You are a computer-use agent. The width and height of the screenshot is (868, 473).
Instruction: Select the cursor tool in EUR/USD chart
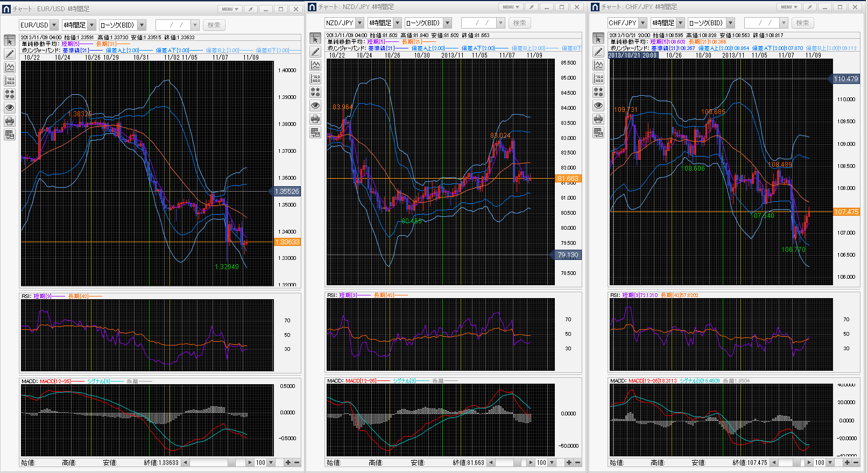click(x=10, y=41)
